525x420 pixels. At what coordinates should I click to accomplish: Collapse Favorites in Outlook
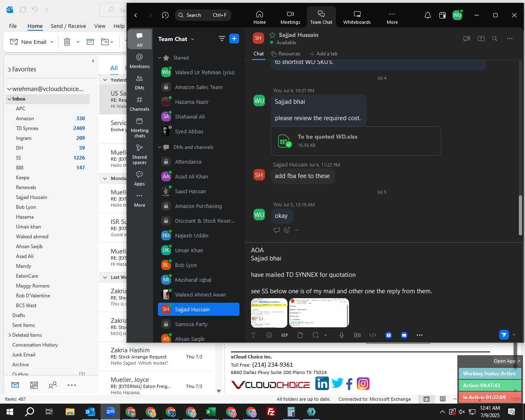click(x=9, y=69)
